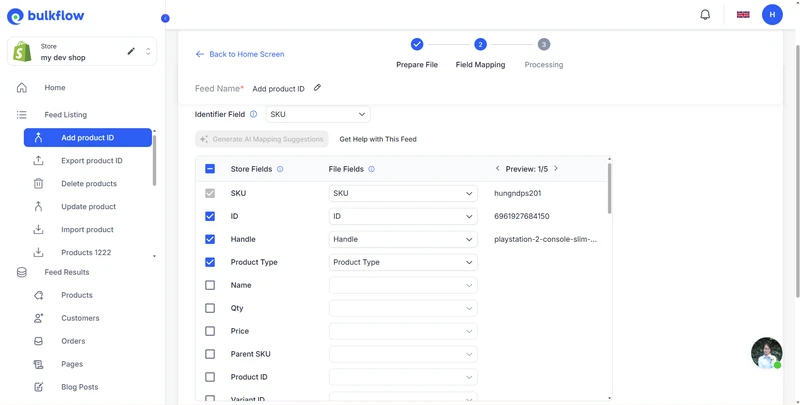800x405 pixels.
Task: Click the Feed Results database icon
Action: [21, 272]
